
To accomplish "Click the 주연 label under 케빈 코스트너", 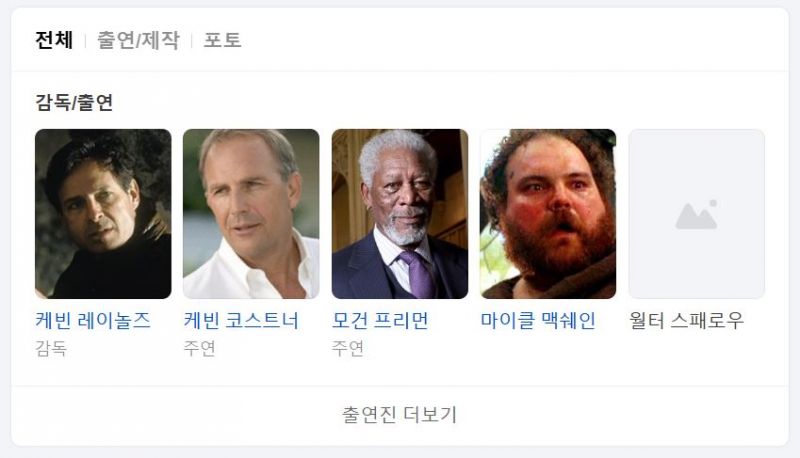I will pos(199,348).
